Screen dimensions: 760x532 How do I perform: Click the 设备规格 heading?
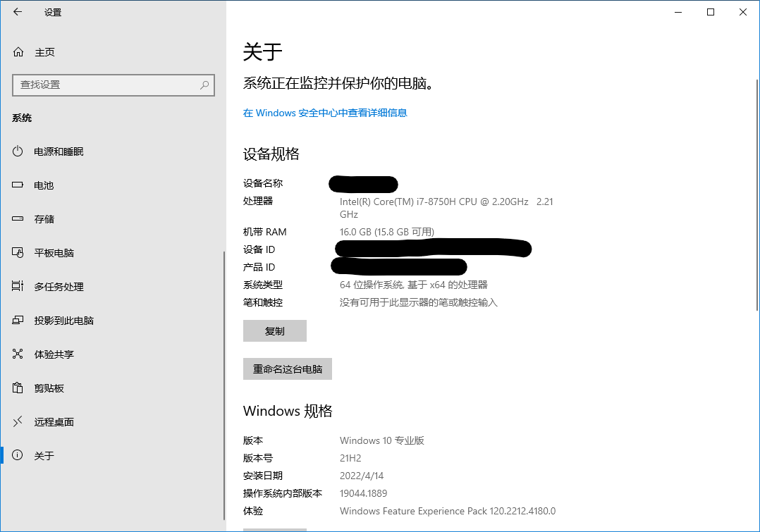click(x=271, y=154)
